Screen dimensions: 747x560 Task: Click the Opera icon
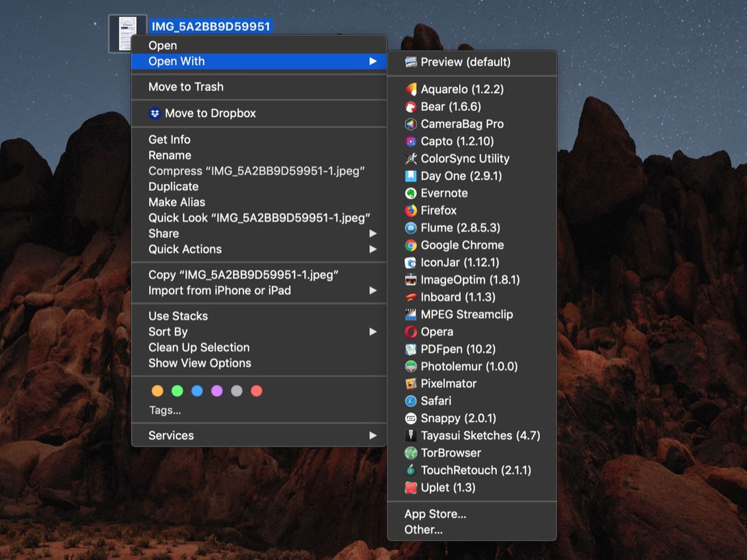click(411, 332)
